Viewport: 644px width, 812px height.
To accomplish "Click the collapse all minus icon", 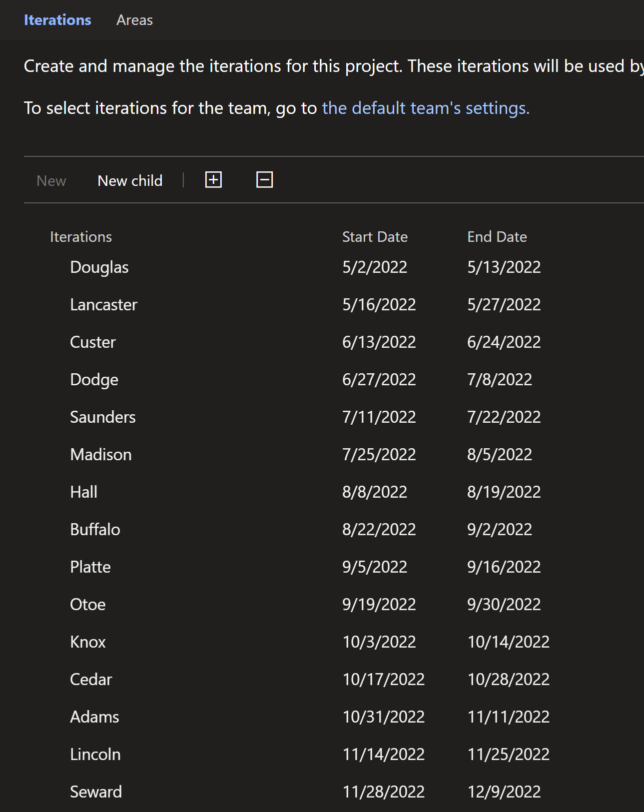I will tap(264, 180).
